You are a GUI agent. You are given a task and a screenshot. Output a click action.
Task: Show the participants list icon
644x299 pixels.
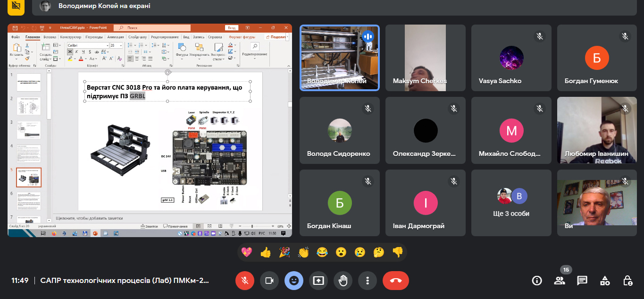point(560,281)
